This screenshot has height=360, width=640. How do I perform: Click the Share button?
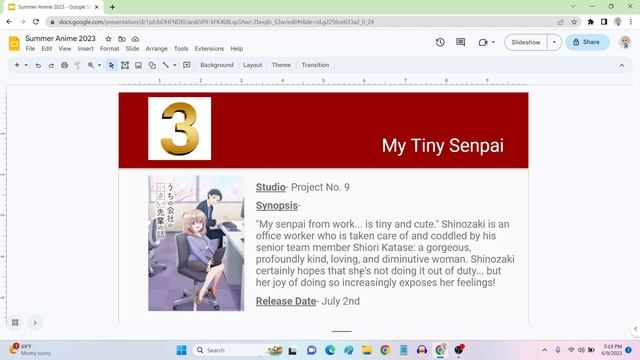click(587, 42)
